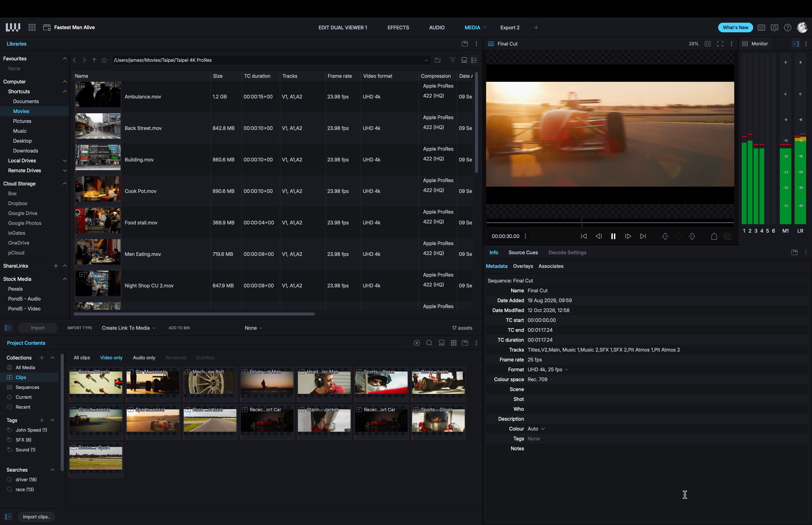Open the projects grid icon

[x=32, y=28]
